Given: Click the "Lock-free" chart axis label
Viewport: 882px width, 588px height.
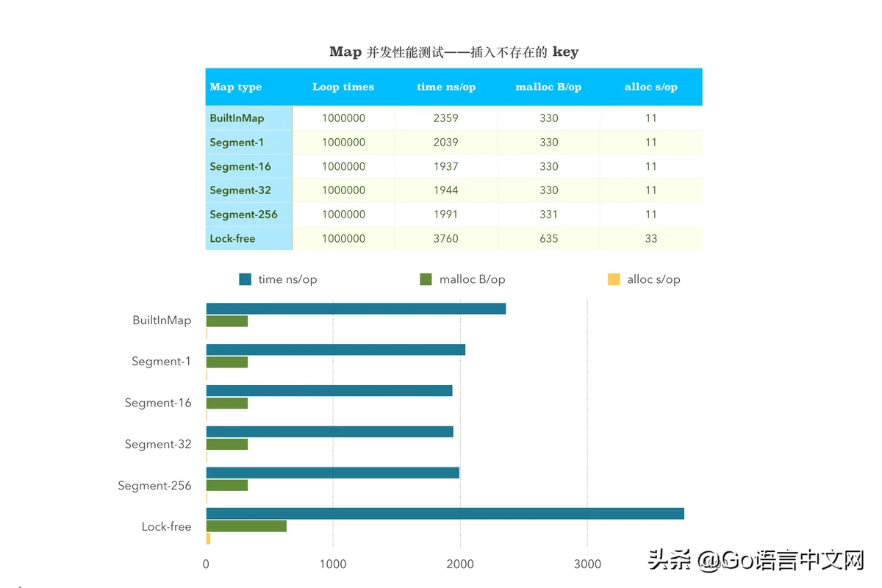Looking at the screenshot, I should pyautogui.click(x=167, y=526).
